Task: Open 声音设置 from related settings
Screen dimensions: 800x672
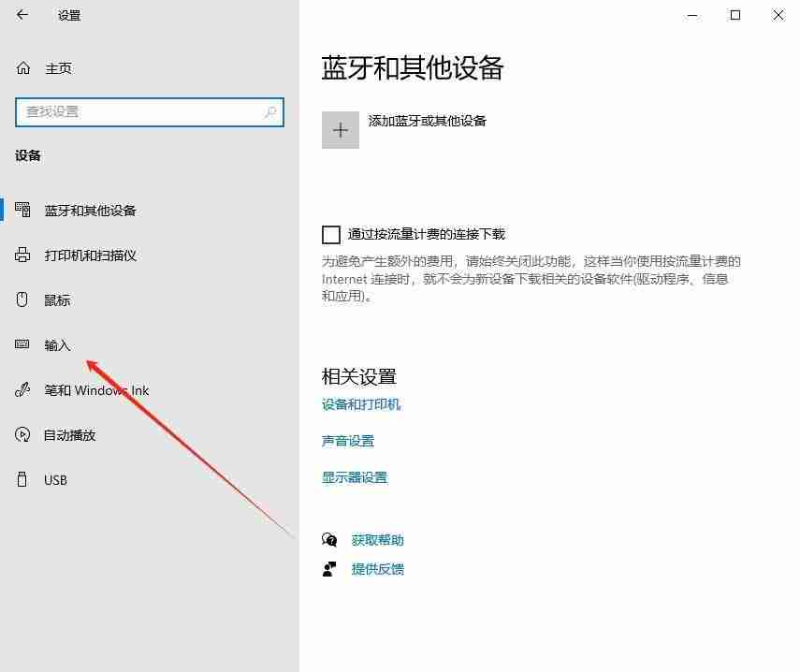Action: click(347, 440)
